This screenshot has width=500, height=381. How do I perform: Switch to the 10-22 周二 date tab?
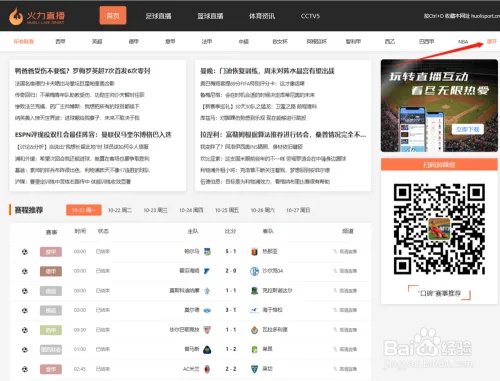click(120, 210)
